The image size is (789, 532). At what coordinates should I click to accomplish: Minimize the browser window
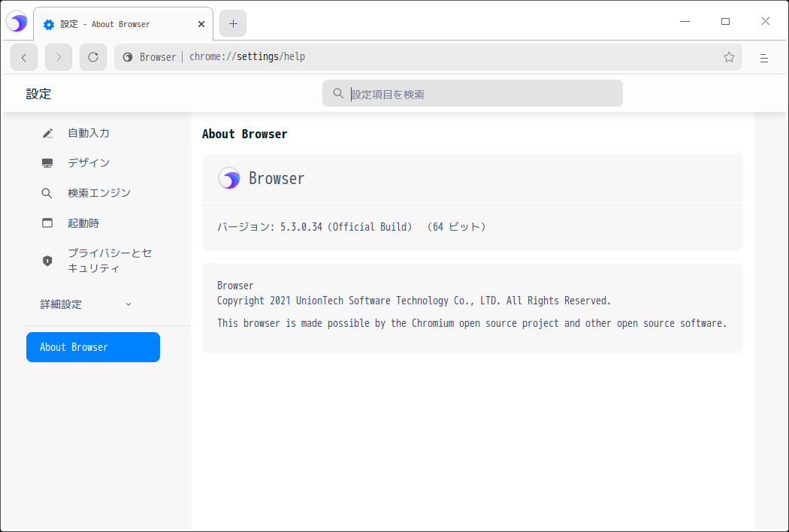[685, 22]
